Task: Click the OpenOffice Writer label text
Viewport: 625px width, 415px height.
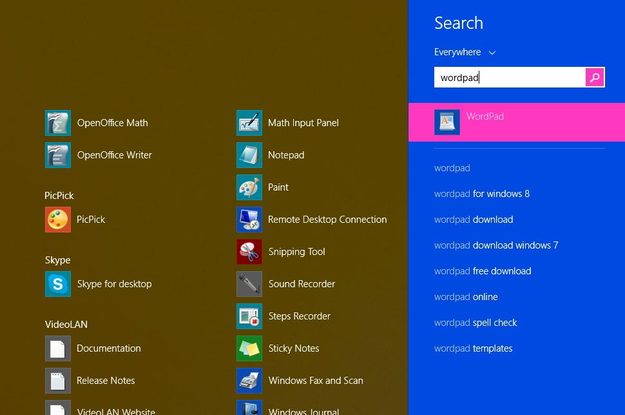Action: tap(114, 155)
